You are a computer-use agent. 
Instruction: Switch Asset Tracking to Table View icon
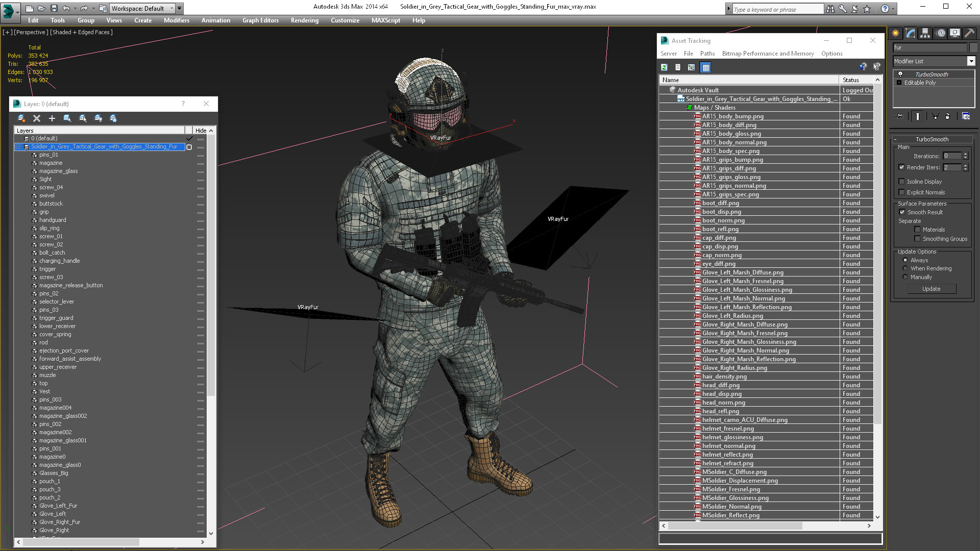(705, 67)
